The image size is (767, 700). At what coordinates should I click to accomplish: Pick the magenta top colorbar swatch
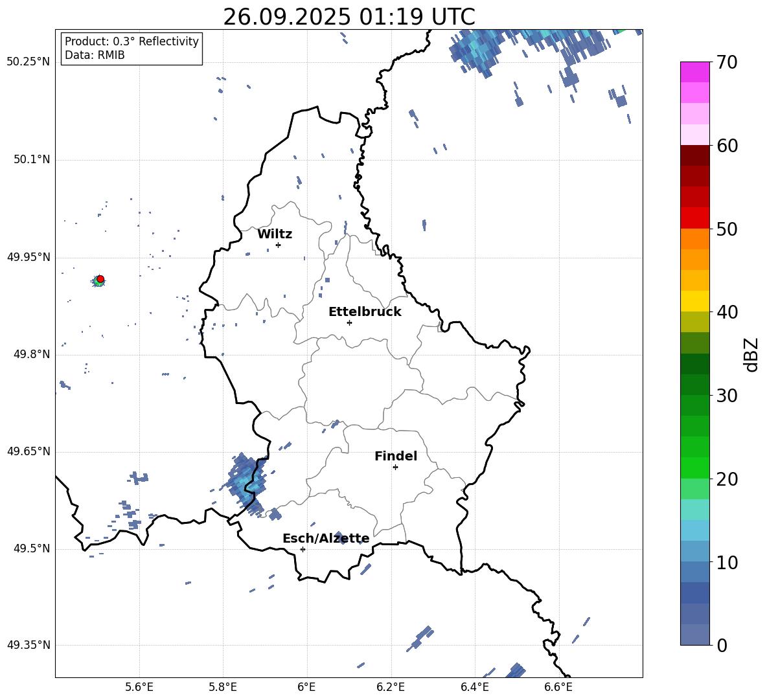click(x=694, y=72)
